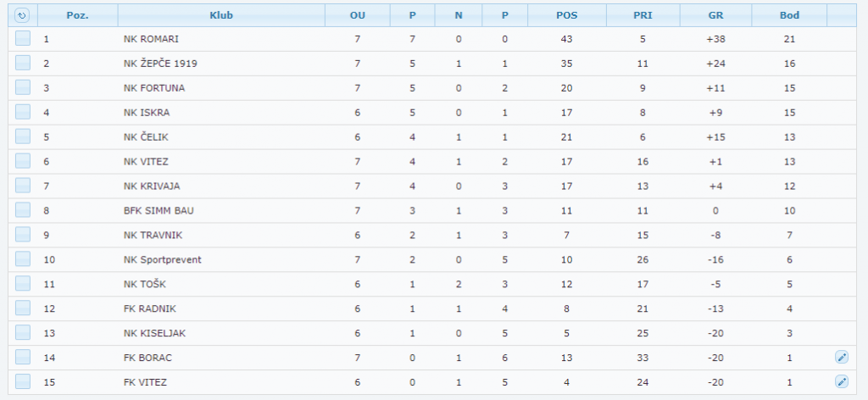The width and height of the screenshot is (868, 400).
Task: Click the edit pencil for FK BORAC
Action: [x=841, y=357]
